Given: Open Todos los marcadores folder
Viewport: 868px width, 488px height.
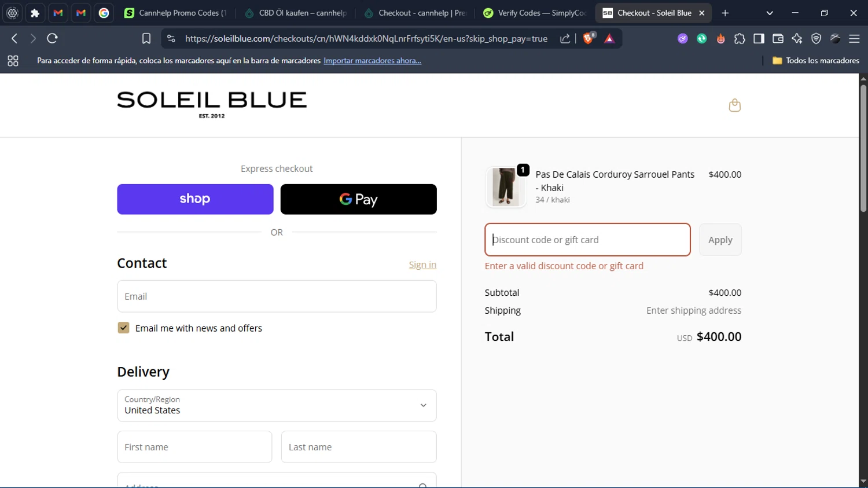Looking at the screenshot, I should (816, 61).
